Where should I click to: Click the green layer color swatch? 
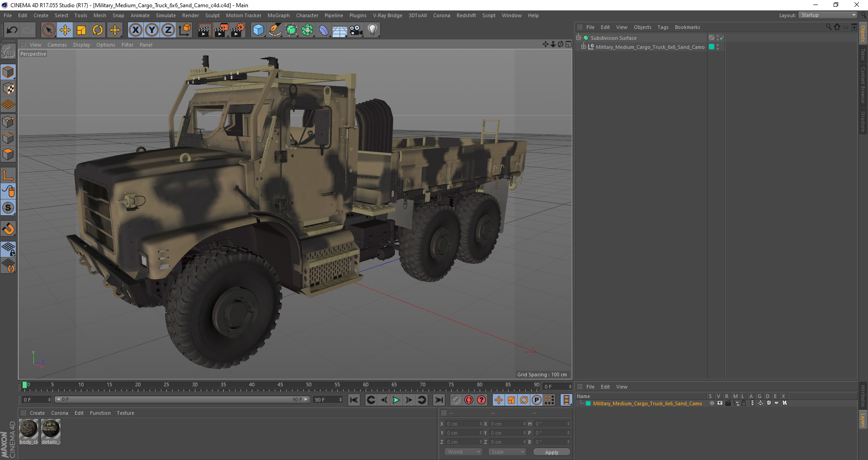coord(588,403)
